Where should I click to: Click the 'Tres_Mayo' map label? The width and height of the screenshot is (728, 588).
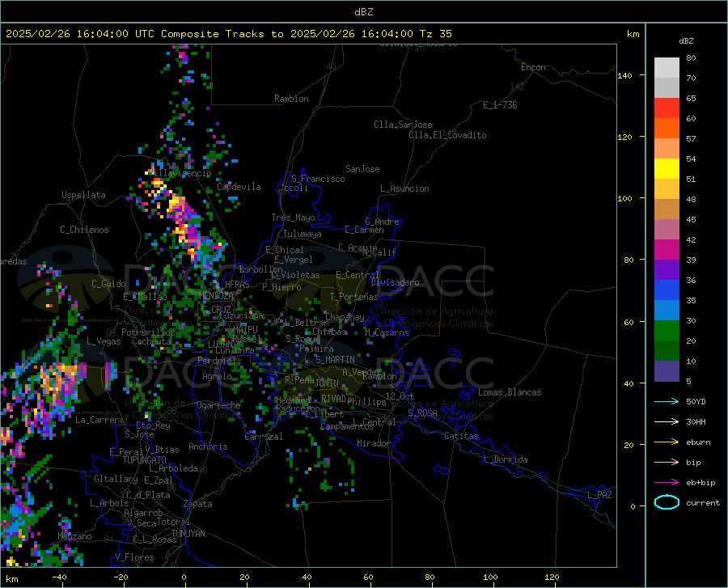[293, 218]
